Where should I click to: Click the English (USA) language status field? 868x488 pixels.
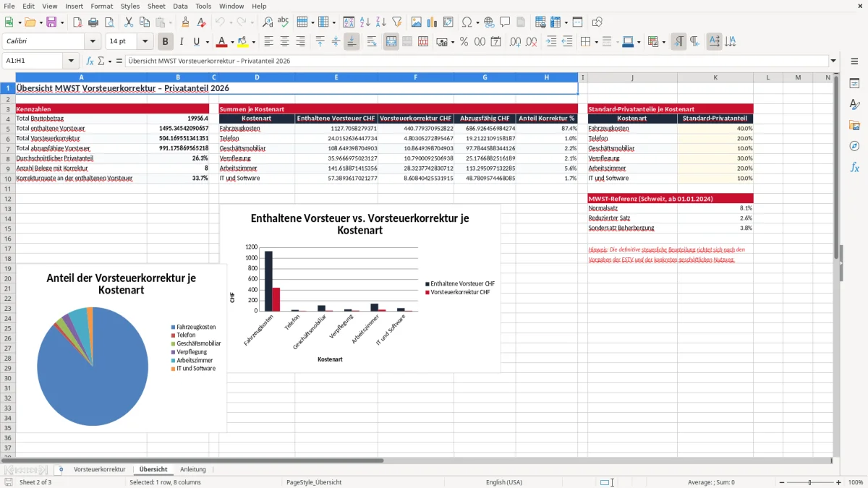(x=503, y=482)
